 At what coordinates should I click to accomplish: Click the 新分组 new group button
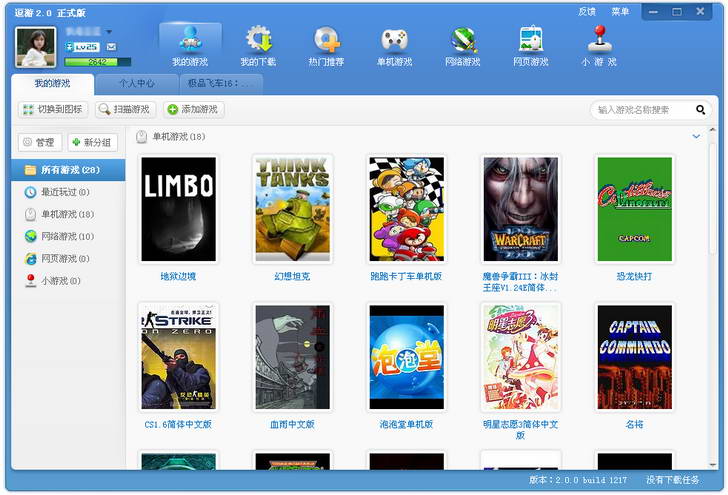(93, 143)
